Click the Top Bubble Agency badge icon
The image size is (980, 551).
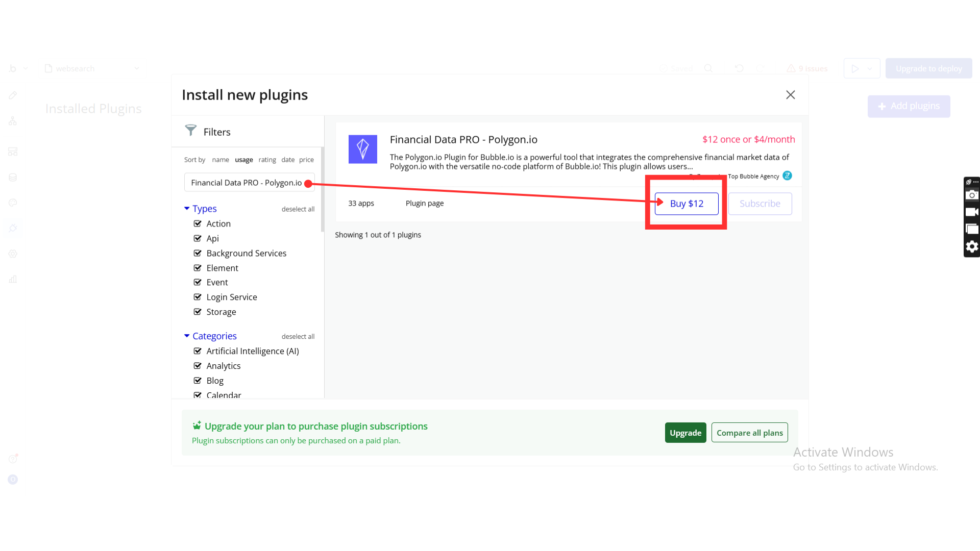tap(787, 176)
